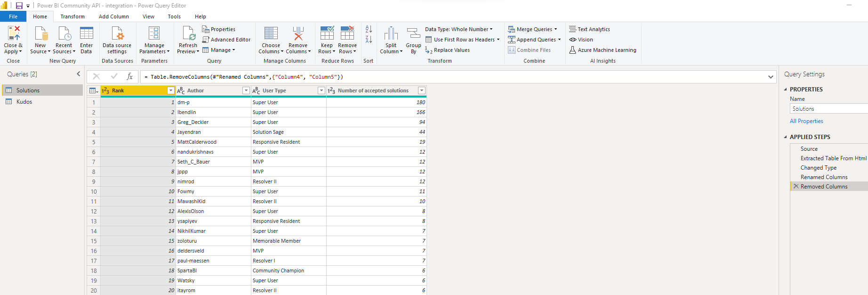Image resolution: width=868 pixels, height=295 pixels.
Task: Open the Author column filter dropdown
Action: click(x=246, y=90)
